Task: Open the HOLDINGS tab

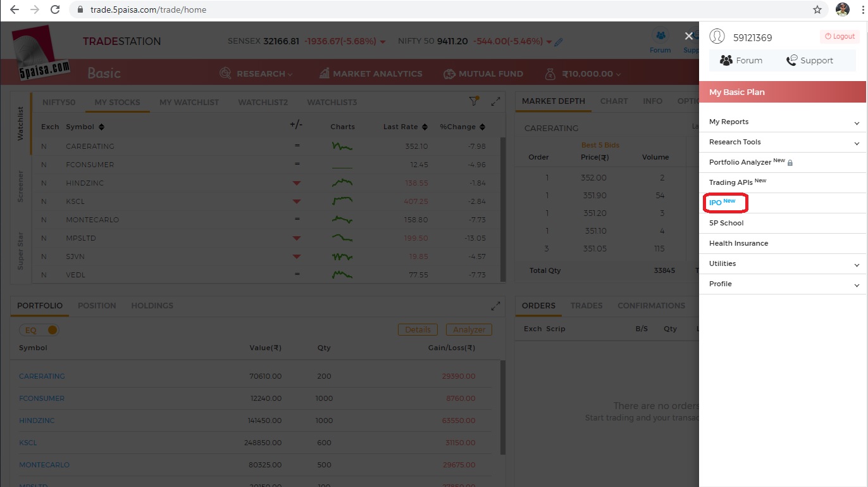Action: pos(152,305)
